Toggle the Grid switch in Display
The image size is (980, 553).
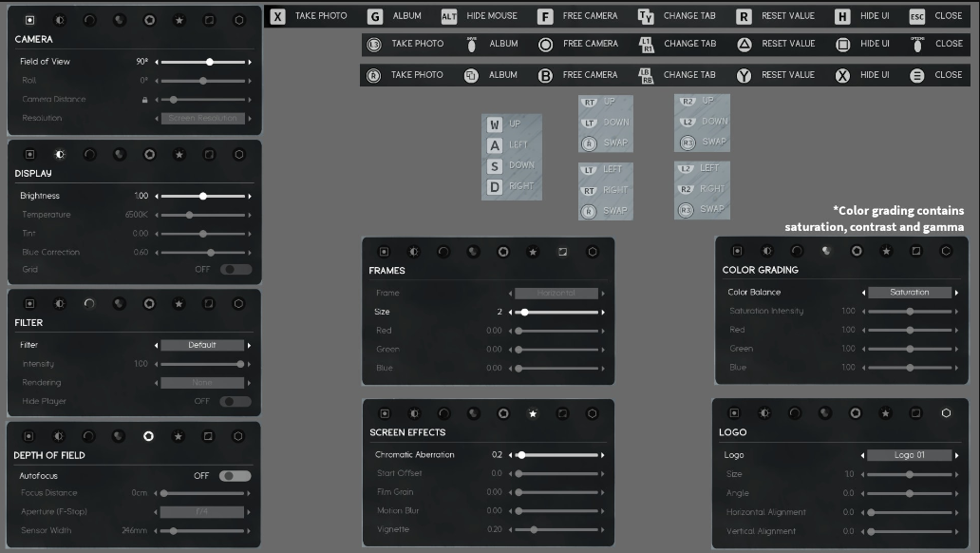[x=235, y=269]
